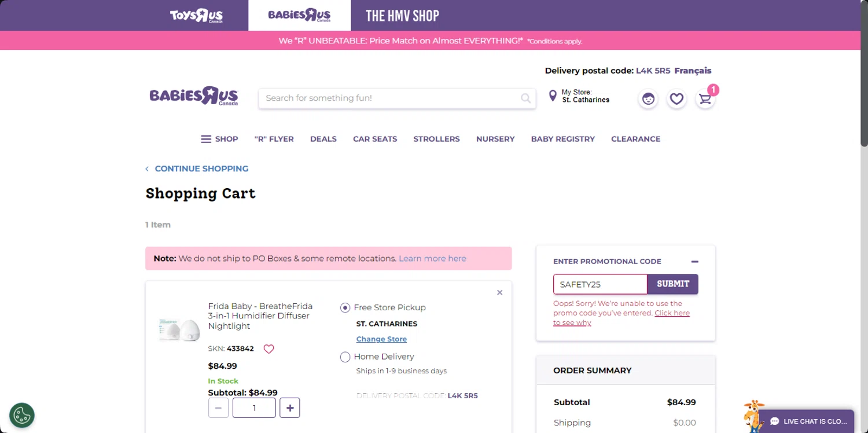
Task: Open the Frida Baby BreatheFrida product title
Action: tap(260, 316)
